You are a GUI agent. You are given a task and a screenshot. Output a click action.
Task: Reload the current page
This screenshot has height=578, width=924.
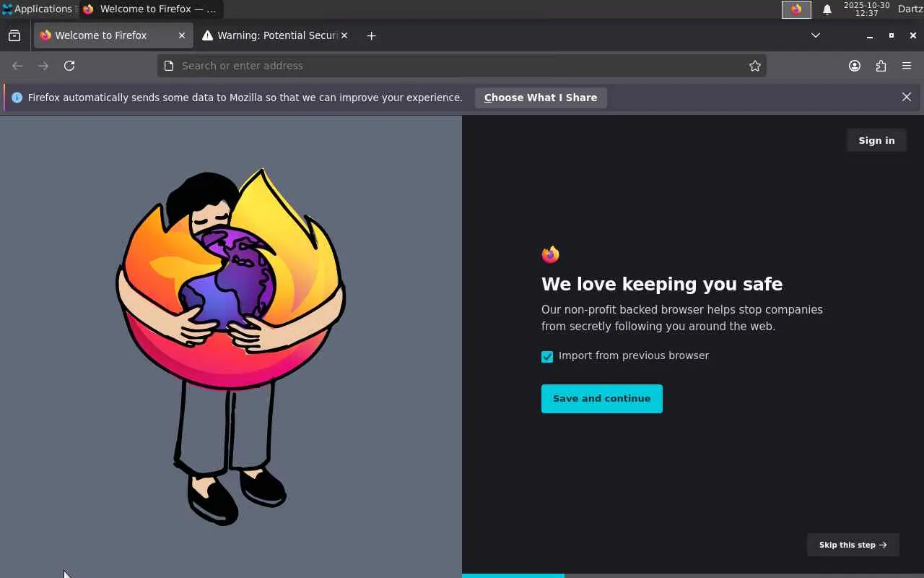pos(69,66)
